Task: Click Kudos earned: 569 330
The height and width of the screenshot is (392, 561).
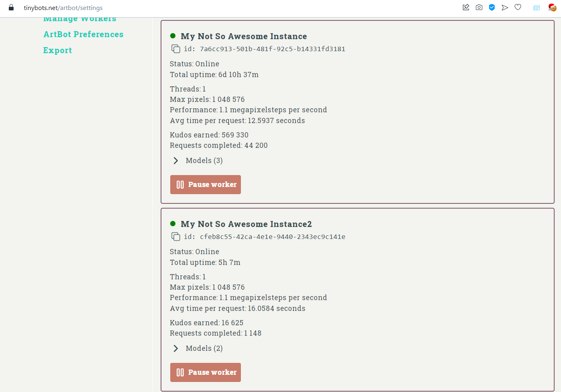Action: coord(209,135)
